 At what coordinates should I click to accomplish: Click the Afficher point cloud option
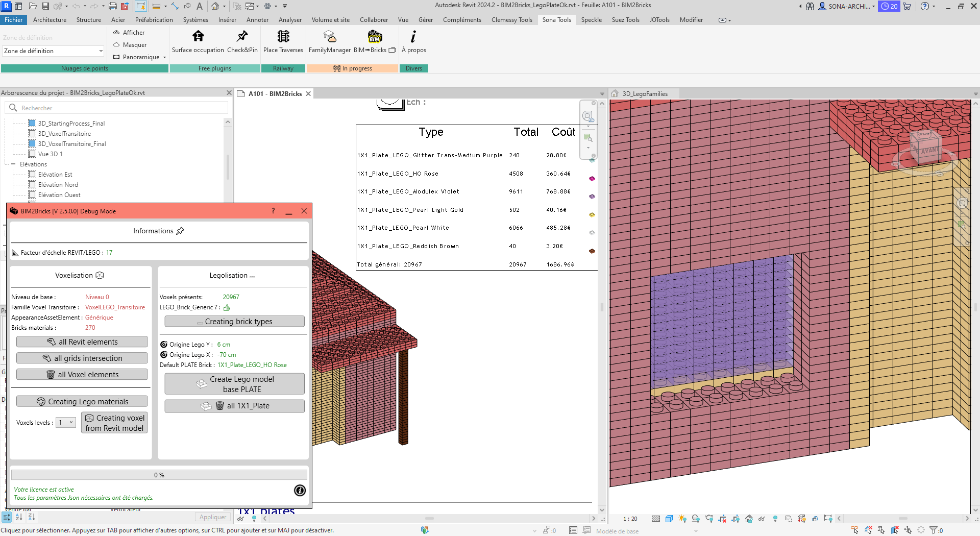coord(129,32)
